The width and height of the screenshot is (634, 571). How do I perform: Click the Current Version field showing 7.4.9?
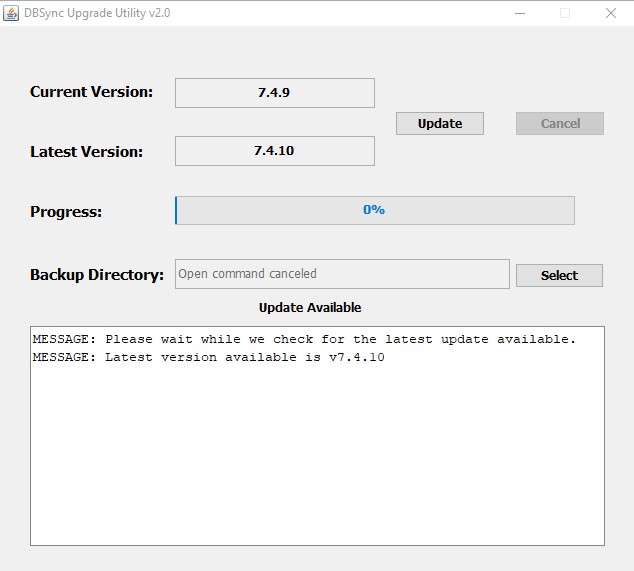(x=274, y=93)
